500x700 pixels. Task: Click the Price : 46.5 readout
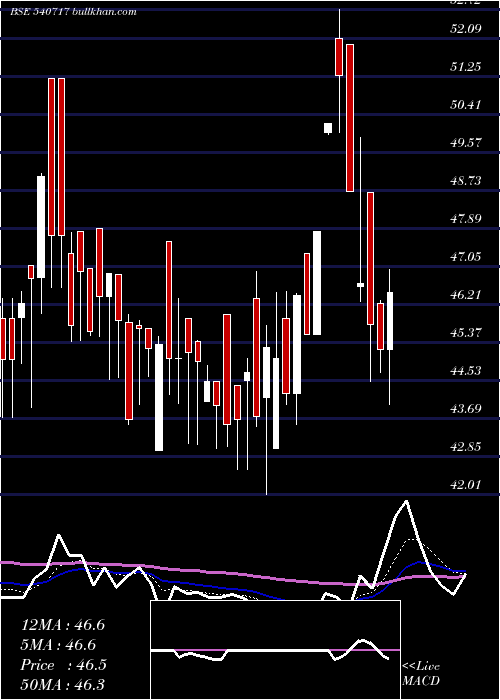pos(63,665)
